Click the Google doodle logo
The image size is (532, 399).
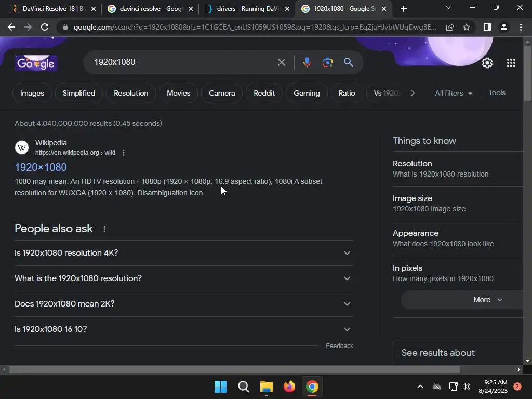36,63
